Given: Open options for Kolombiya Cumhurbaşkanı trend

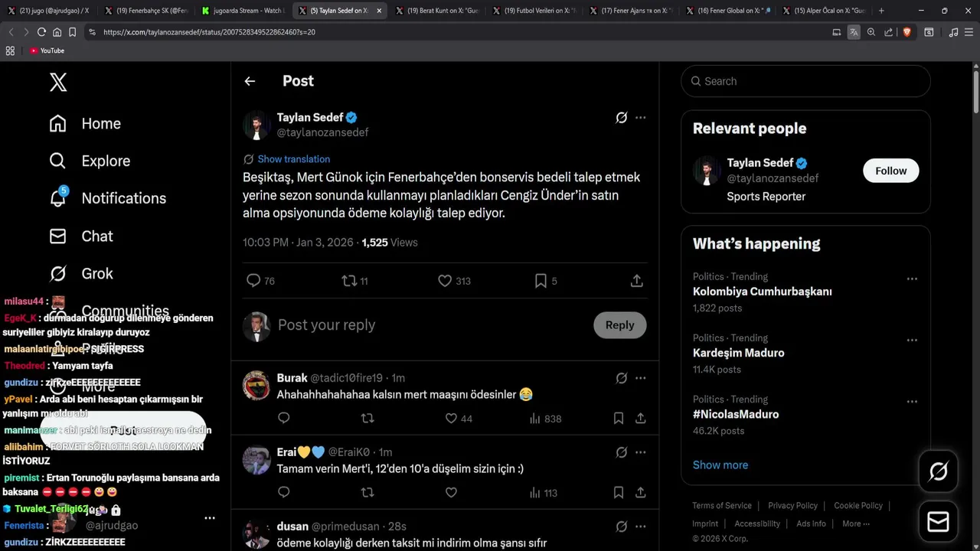Looking at the screenshot, I should [x=912, y=279].
